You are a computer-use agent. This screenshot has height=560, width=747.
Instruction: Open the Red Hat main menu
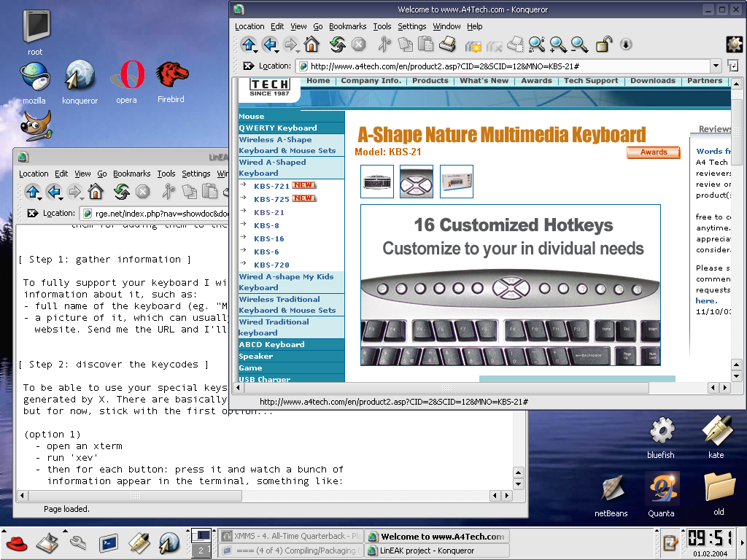pos(16,543)
